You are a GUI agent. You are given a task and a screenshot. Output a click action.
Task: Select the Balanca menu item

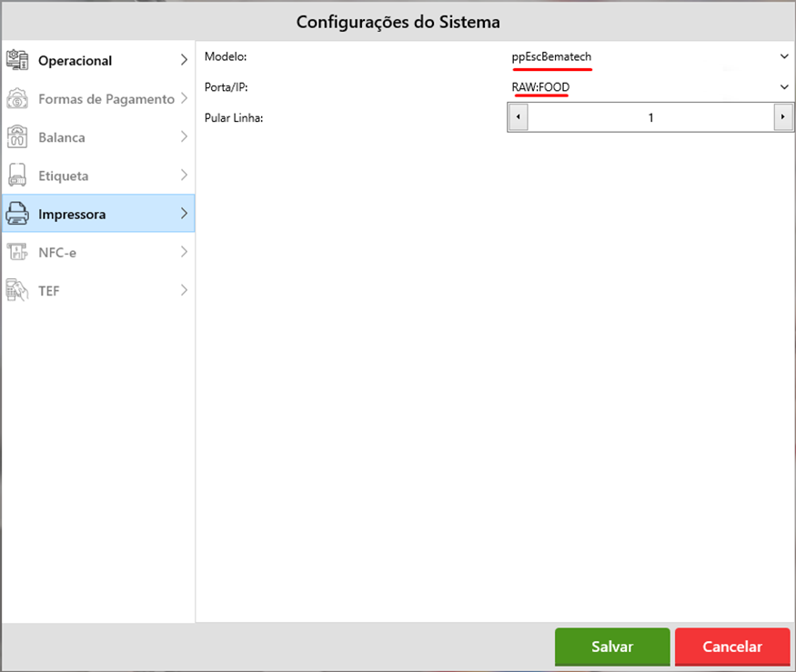tap(62, 137)
